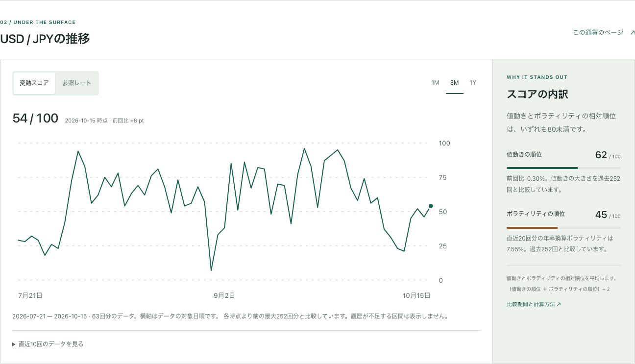This screenshot has height=364, width=635.
Task: Switch chart to 1Y range
Action: pos(473,83)
